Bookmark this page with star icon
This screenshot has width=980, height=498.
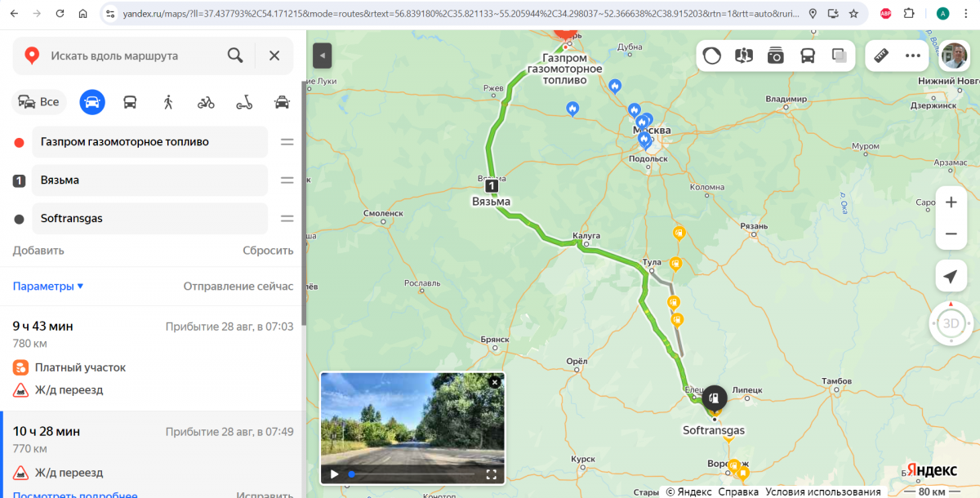(x=853, y=14)
